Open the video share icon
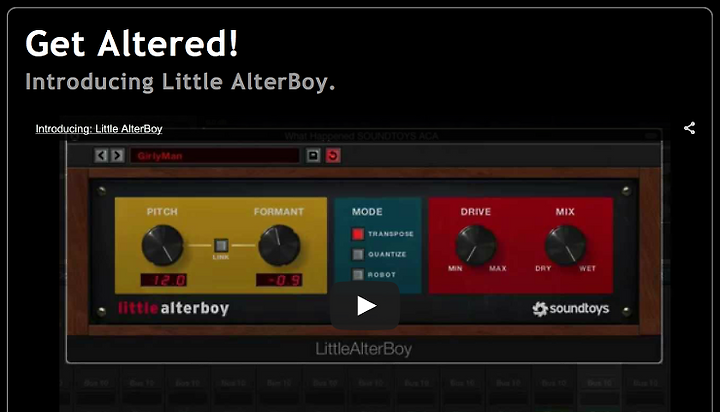 [689, 128]
